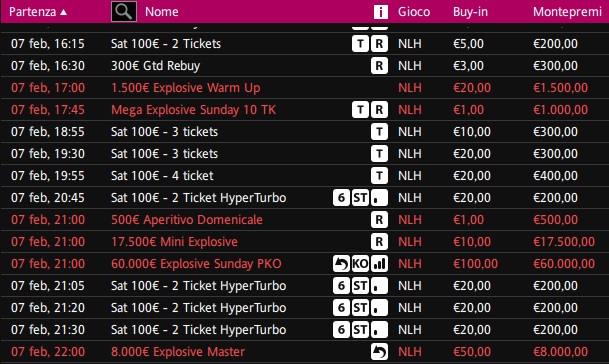Click R icon on 300€ Gtd Rebuy row

pos(379,66)
